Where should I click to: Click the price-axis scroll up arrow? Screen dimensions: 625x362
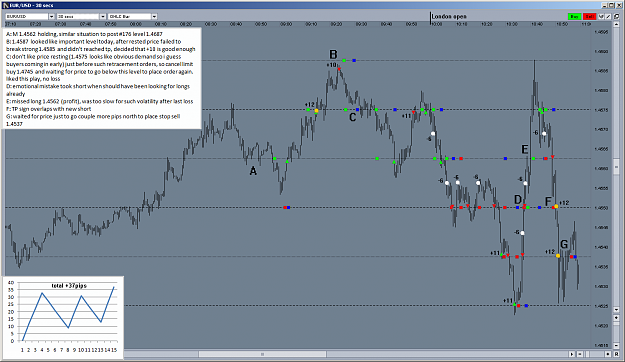[x=616, y=24]
